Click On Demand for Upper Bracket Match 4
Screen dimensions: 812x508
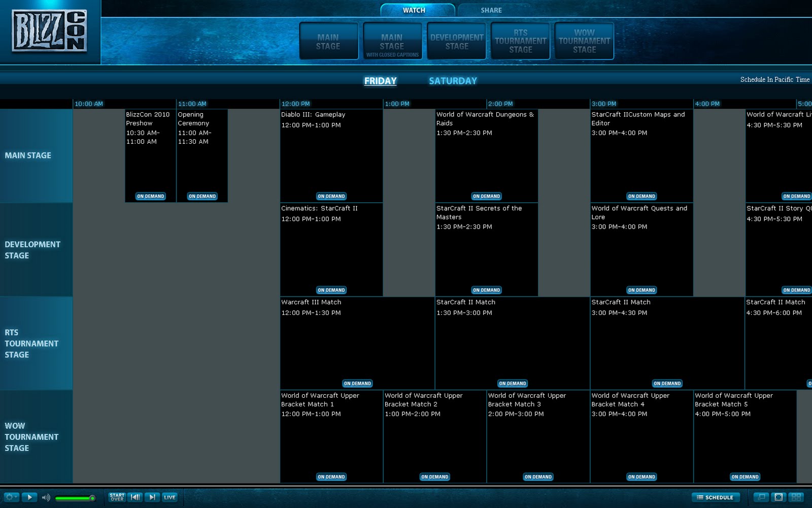(642, 477)
